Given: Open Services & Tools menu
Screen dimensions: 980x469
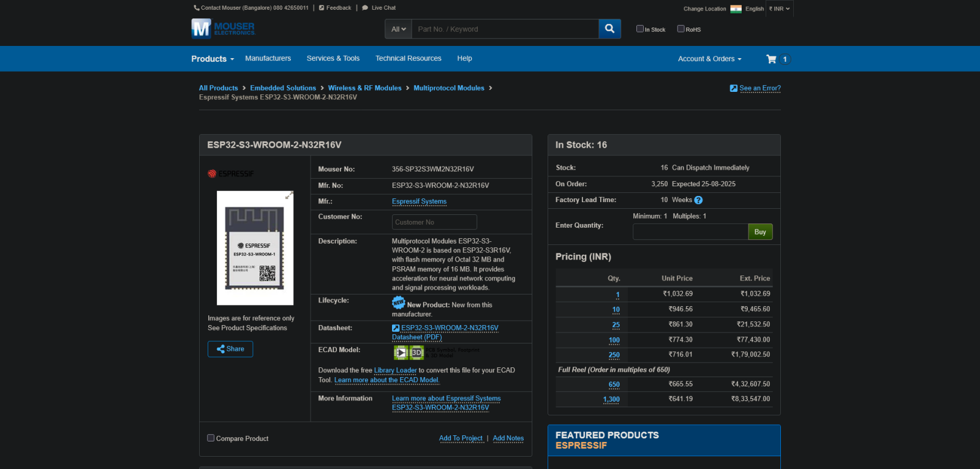Looking at the screenshot, I should (333, 58).
